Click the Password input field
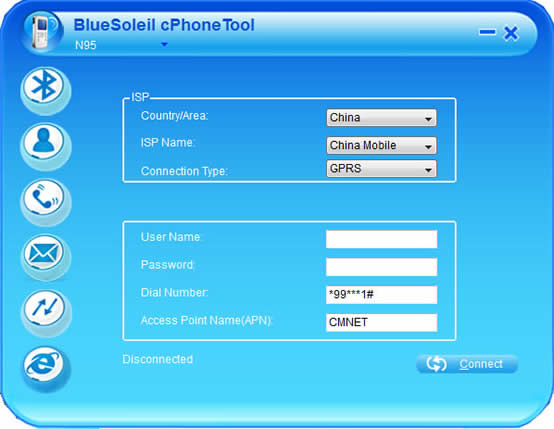The width and height of the screenshot is (554, 429). point(381,267)
